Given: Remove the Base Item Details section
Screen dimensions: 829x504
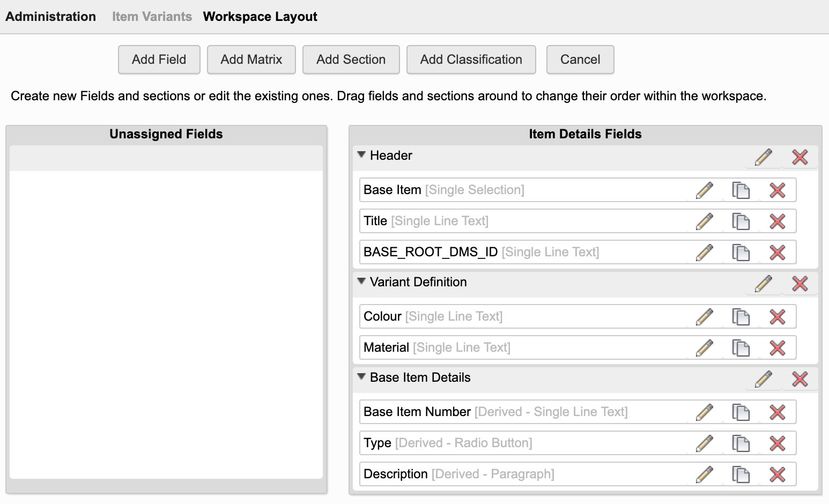Looking at the screenshot, I should point(800,379).
